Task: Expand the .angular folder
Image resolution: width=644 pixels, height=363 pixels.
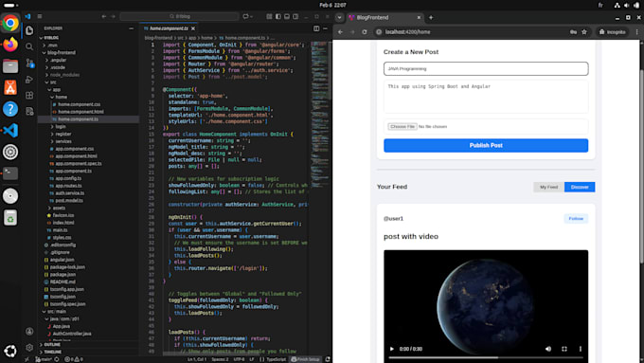Action: point(59,60)
